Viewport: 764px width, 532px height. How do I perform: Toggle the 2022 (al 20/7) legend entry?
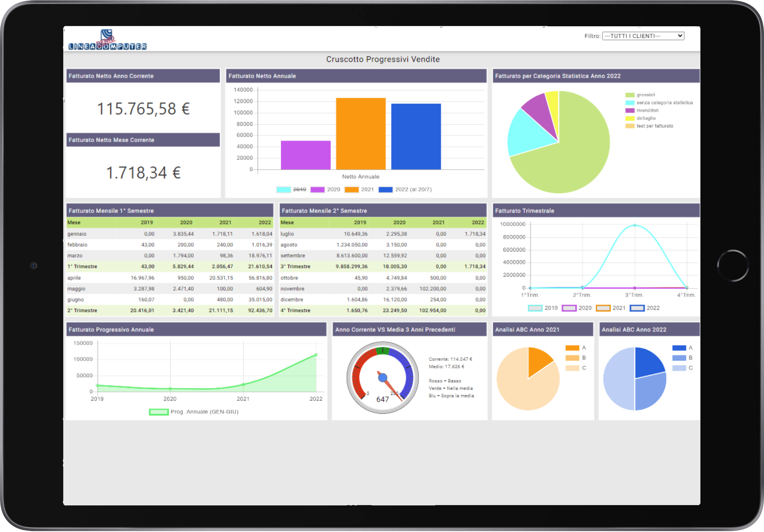405,190
